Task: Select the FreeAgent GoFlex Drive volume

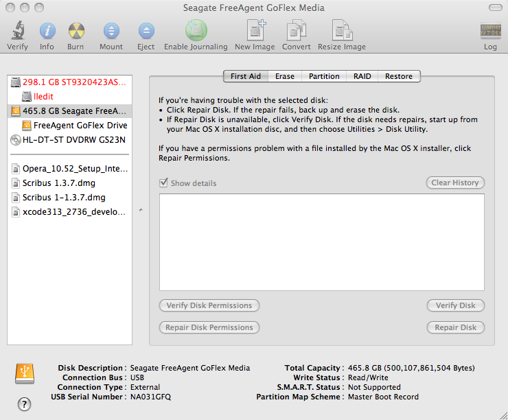Action: pos(69,126)
